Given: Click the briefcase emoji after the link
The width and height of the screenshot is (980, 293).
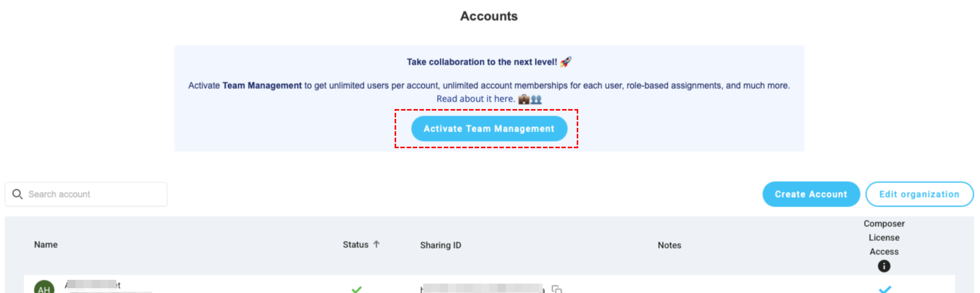Looking at the screenshot, I should (x=524, y=99).
